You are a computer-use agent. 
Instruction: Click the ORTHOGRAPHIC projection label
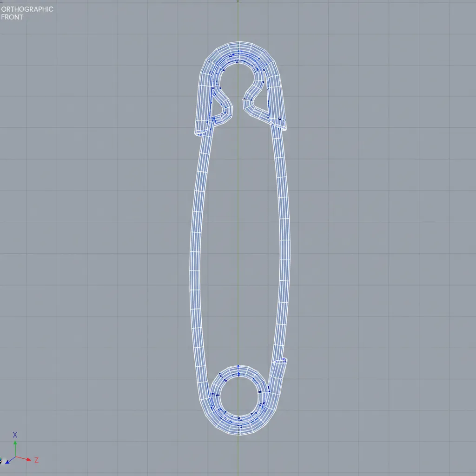click(27, 9)
